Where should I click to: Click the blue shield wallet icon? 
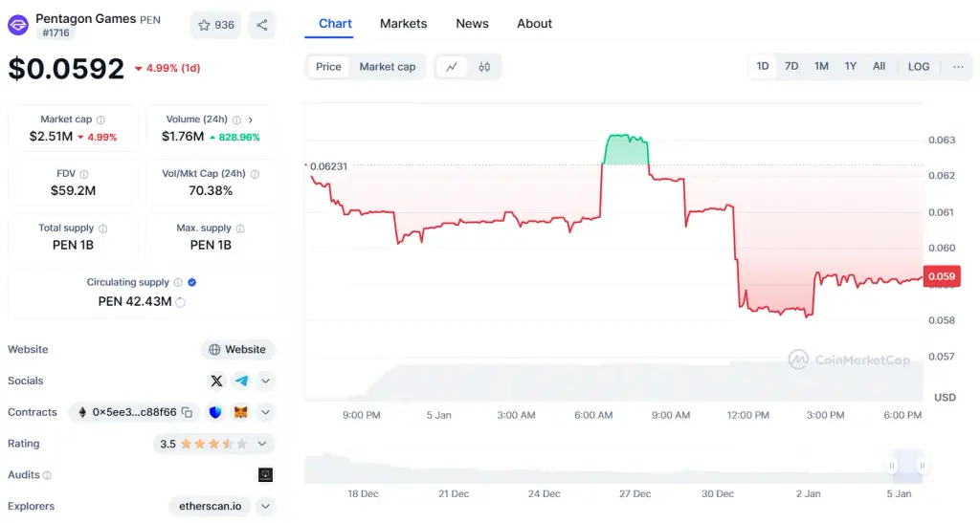tap(215, 412)
